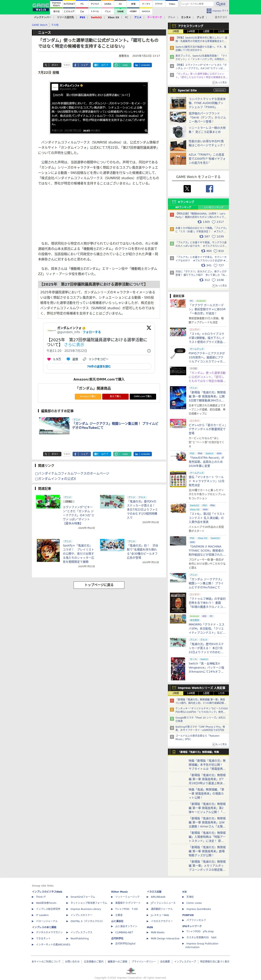Share via bottom X post button
This screenshot has width=261, height=980.
52,454
